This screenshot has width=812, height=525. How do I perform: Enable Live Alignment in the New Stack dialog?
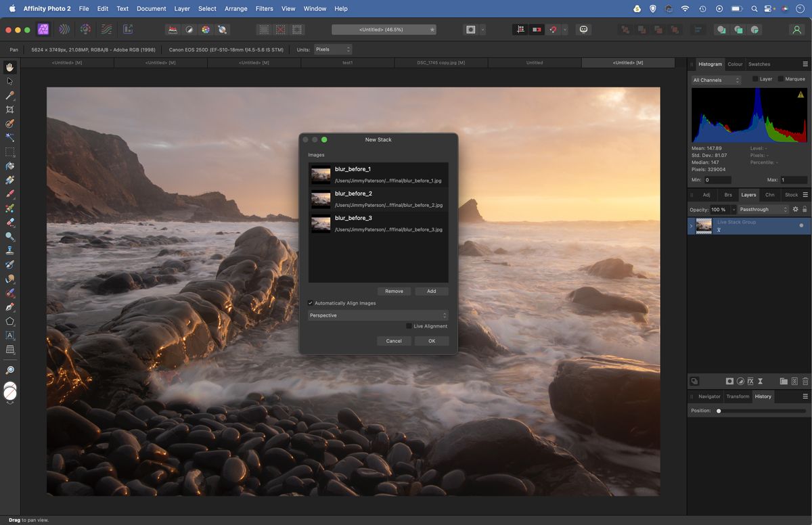407,325
